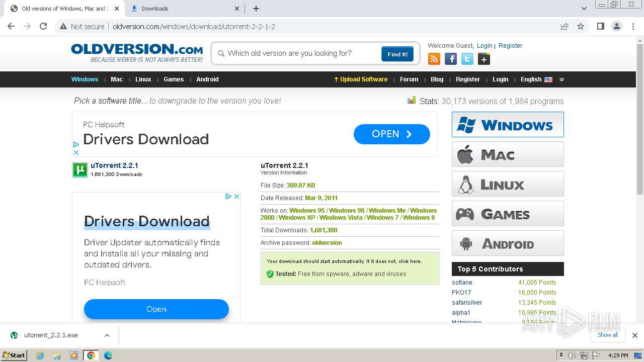
Task: Select Windows in the navigation bar
Action: coord(85,79)
